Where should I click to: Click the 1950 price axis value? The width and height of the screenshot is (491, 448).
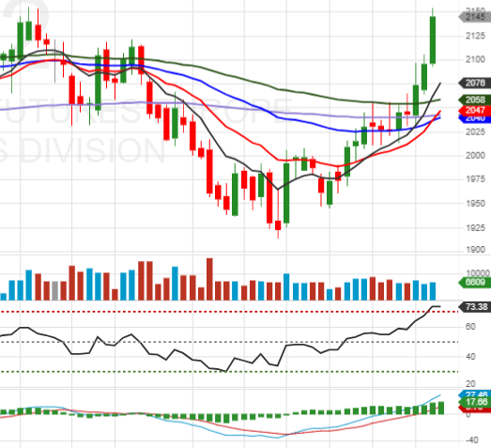click(x=475, y=203)
